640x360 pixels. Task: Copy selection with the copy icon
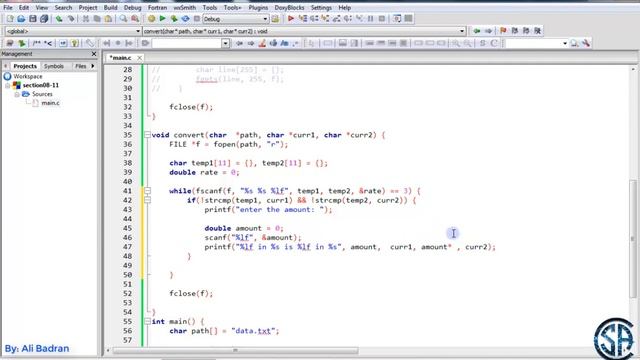pos(97,19)
